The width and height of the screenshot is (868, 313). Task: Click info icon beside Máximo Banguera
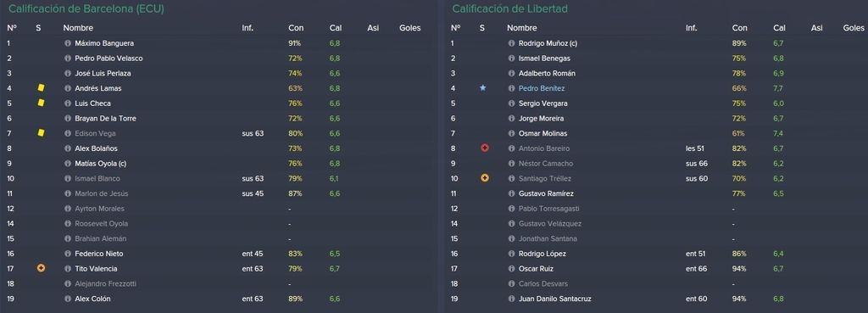click(x=68, y=43)
